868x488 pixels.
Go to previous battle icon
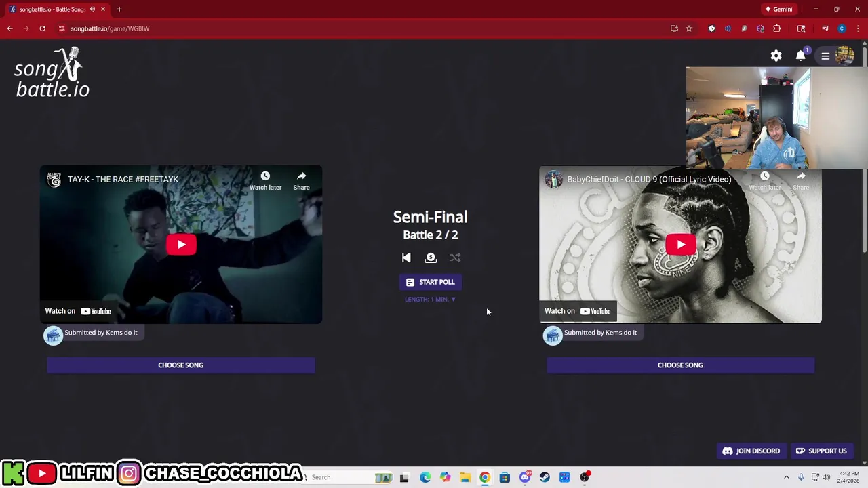pos(406,258)
